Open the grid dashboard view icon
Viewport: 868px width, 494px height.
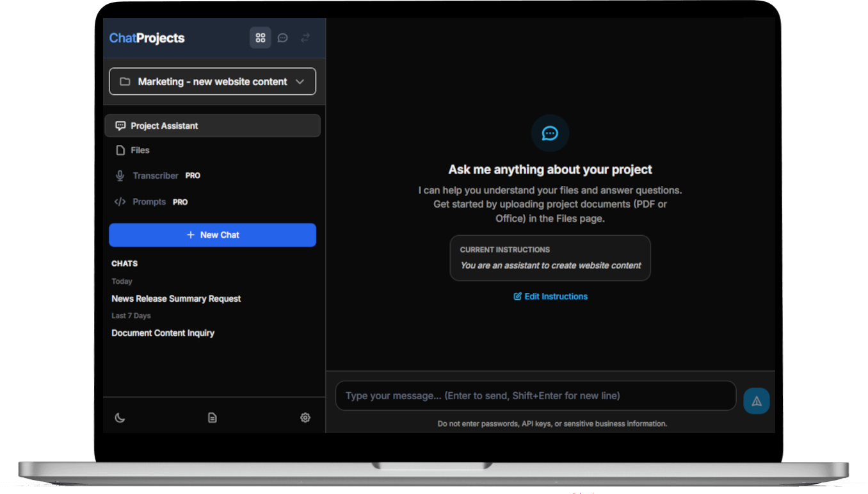tap(260, 38)
